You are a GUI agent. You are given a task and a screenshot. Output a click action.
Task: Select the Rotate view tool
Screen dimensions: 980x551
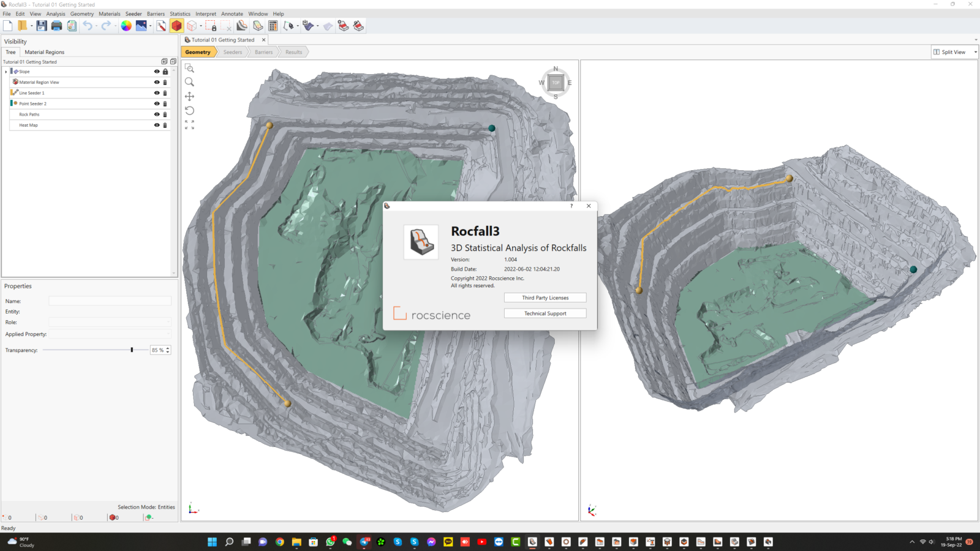point(189,111)
